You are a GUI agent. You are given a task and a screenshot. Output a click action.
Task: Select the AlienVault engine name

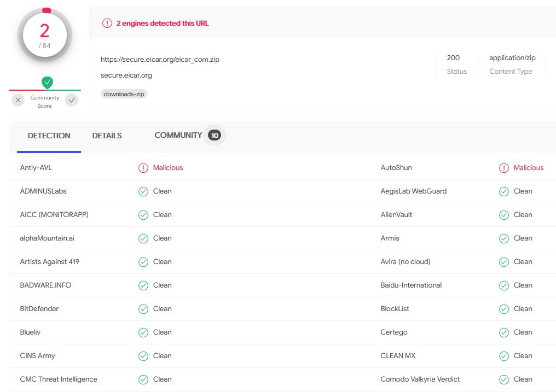(396, 215)
